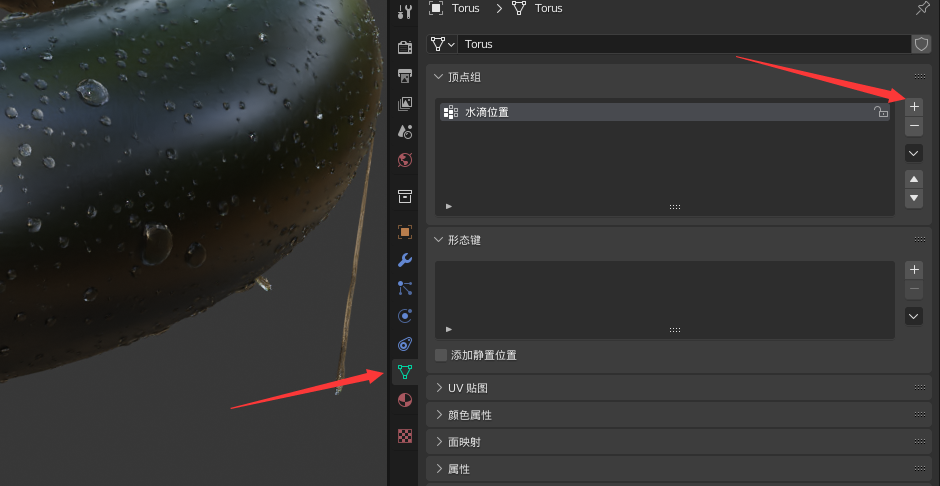Switch to the Material properties tab
The height and width of the screenshot is (486, 940).
coord(404,400)
